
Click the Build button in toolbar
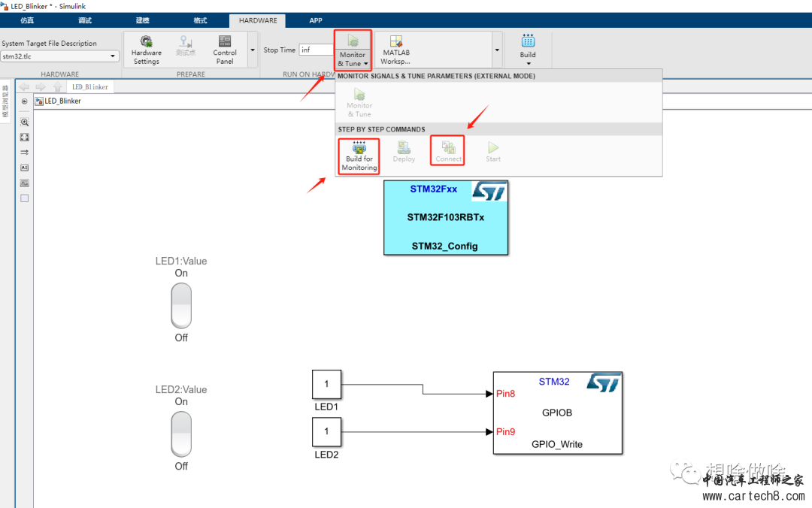pos(528,46)
